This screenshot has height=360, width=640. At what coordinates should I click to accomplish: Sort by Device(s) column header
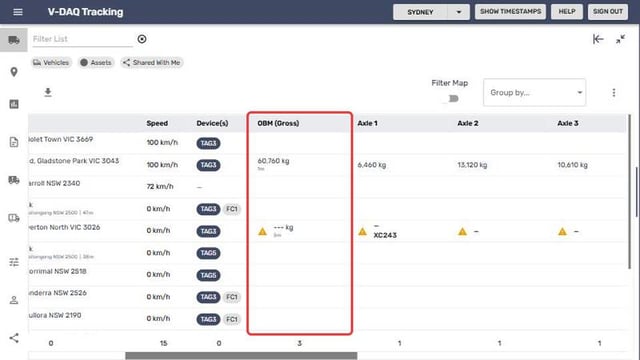click(x=212, y=123)
